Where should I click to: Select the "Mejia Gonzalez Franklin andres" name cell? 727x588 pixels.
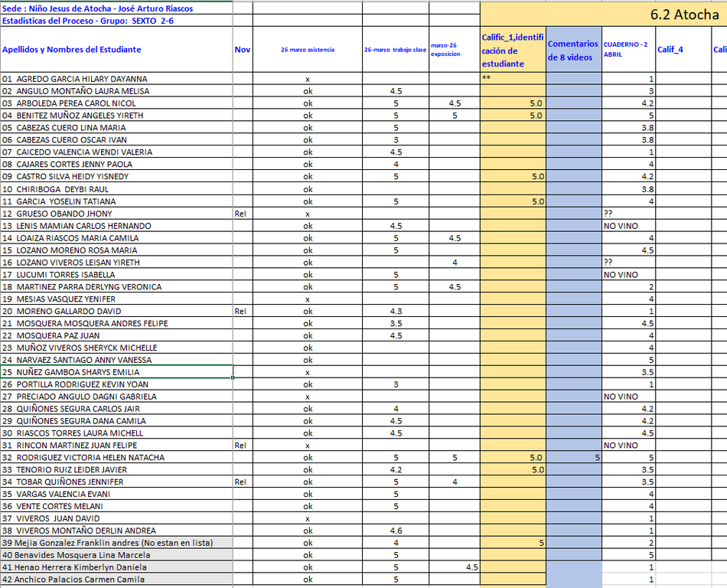pyautogui.click(x=99, y=543)
